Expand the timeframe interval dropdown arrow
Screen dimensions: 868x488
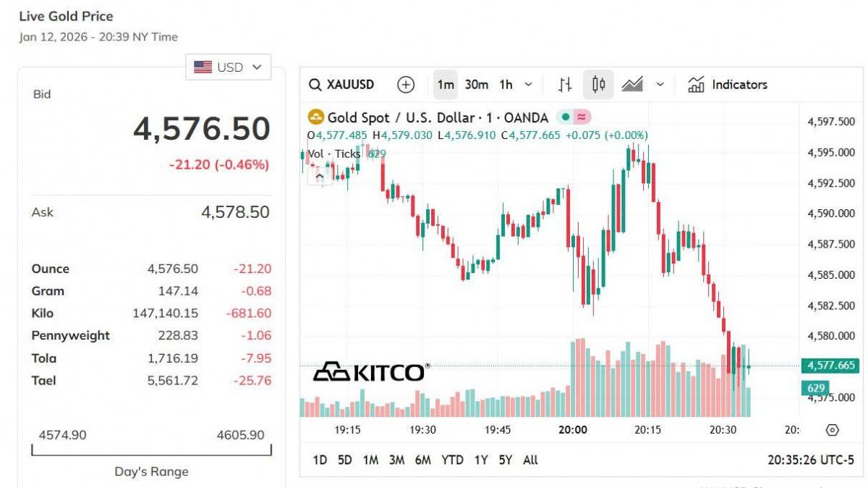[x=528, y=85]
